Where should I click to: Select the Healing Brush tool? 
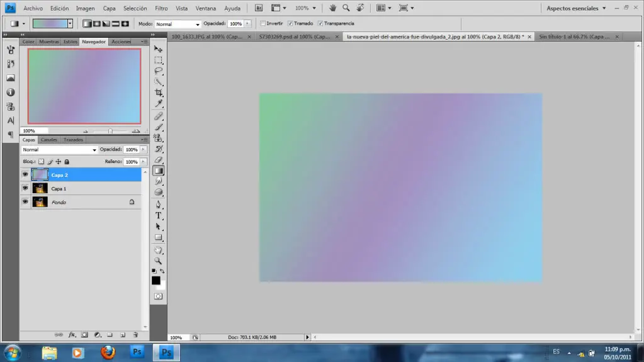click(x=158, y=116)
